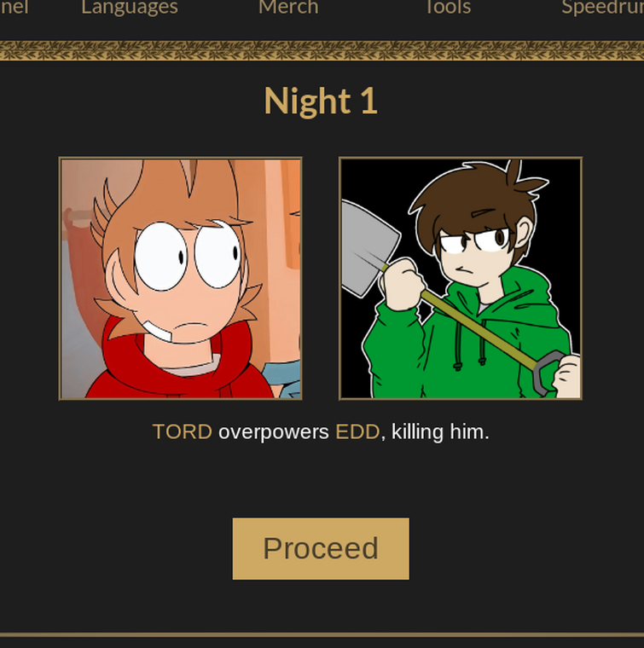The height and width of the screenshot is (648, 644).
Task: Go to the Speedrun navigation link
Action: [x=603, y=7]
